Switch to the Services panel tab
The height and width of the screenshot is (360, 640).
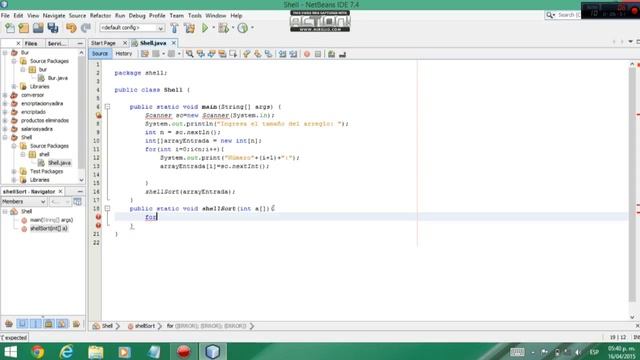tap(57, 43)
